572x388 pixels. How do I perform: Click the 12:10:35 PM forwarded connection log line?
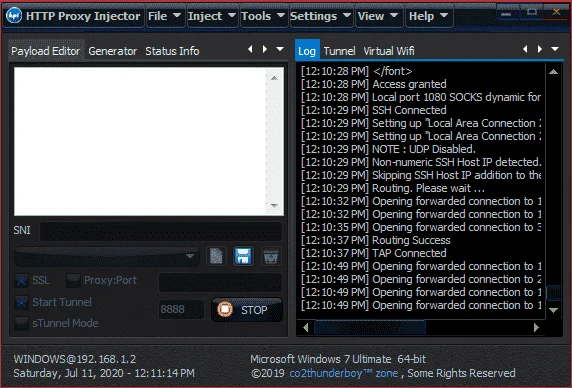click(x=421, y=227)
